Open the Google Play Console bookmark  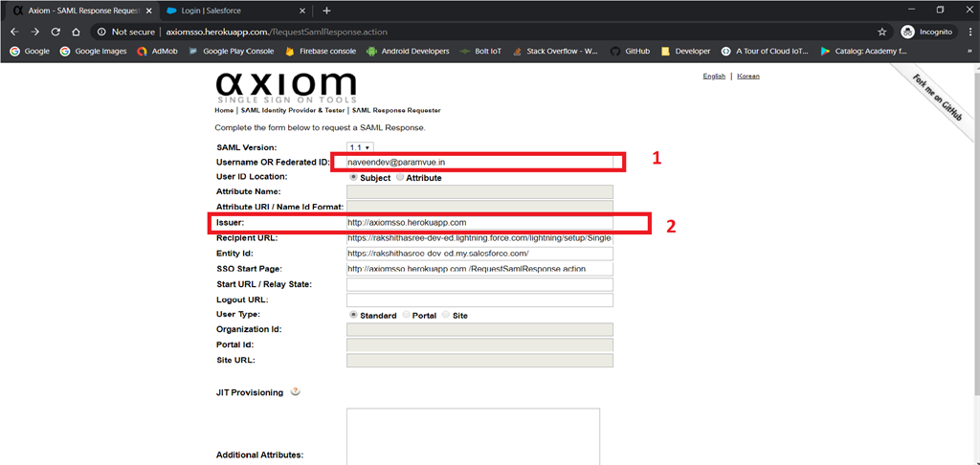(231, 52)
